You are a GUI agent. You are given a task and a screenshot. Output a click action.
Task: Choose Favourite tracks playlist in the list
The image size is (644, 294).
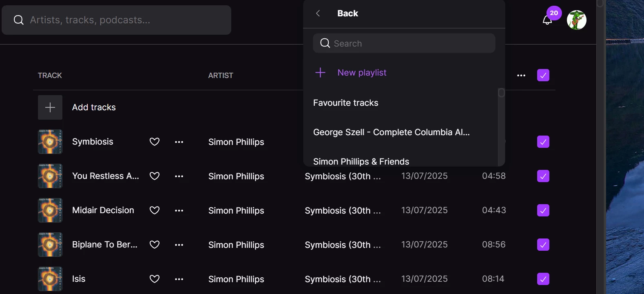click(345, 103)
